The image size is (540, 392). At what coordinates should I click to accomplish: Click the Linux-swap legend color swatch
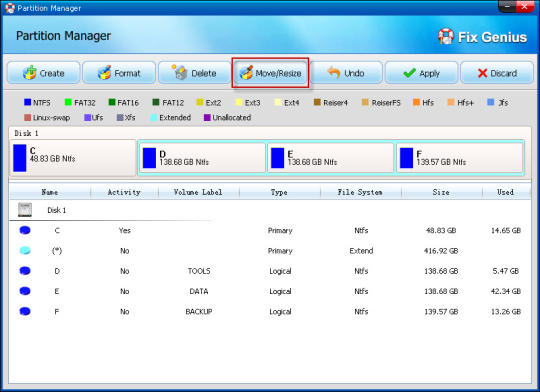point(28,117)
